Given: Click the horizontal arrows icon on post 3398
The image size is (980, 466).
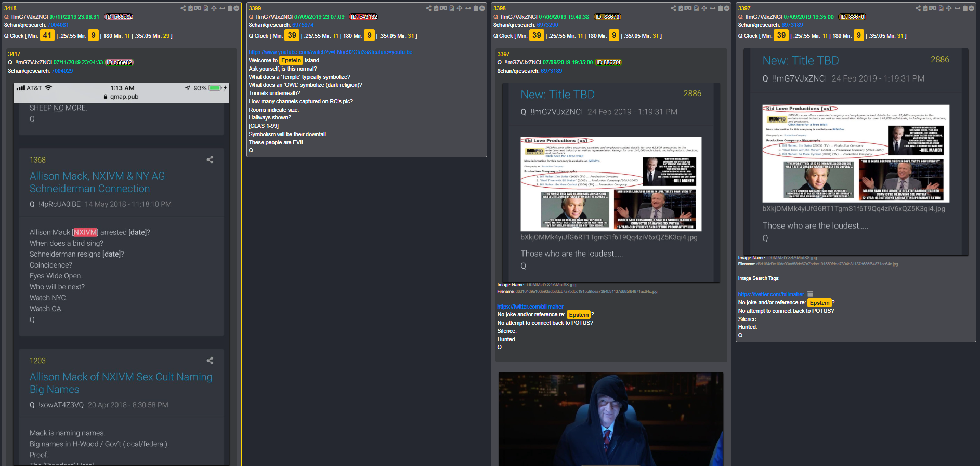Looking at the screenshot, I should 712,8.
